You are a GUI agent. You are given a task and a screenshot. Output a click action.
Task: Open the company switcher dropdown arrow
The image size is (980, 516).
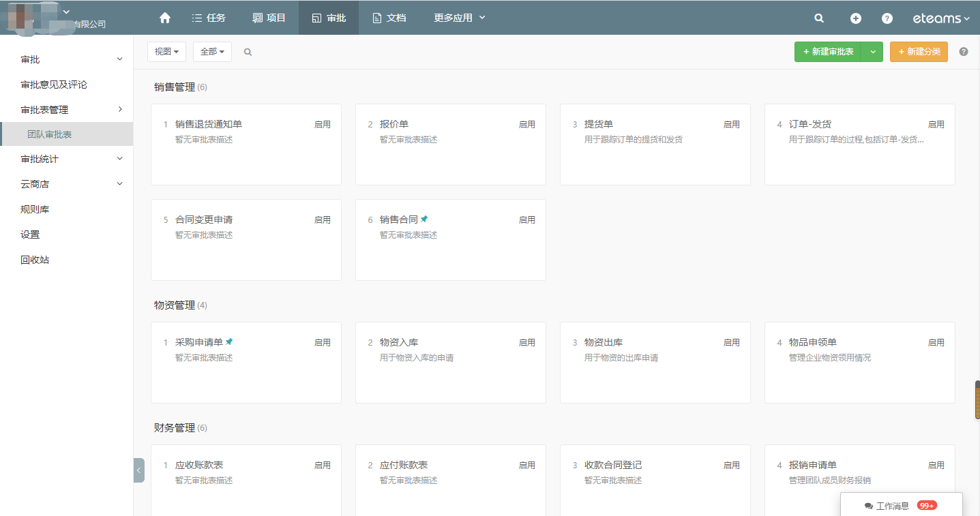pos(66,12)
